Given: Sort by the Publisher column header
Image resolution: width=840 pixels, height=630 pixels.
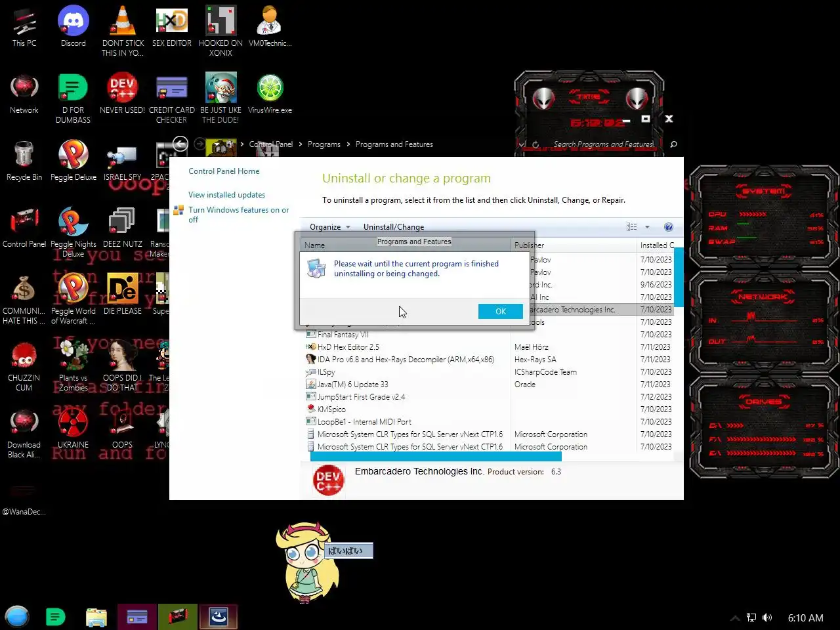Looking at the screenshot, I should 574,245.
